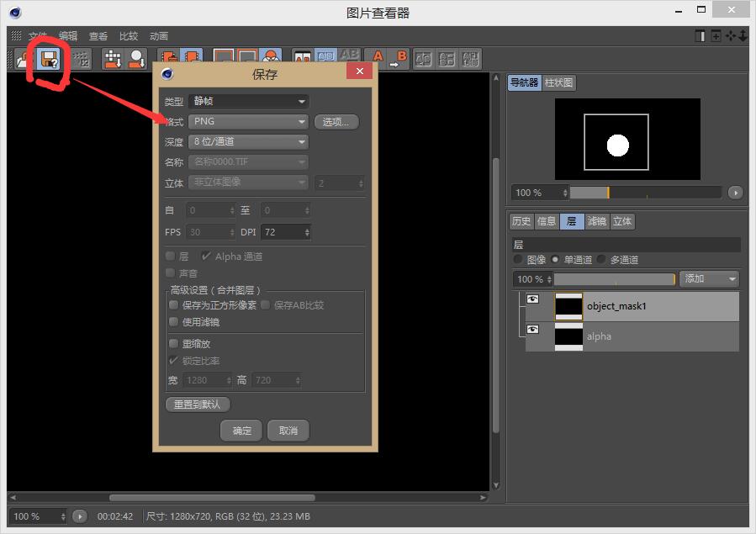Click the layer opacity slider bar
Image resolution: width=756 pixels, height=534 pixels.
pyautogui.click(x=615, y=279)
